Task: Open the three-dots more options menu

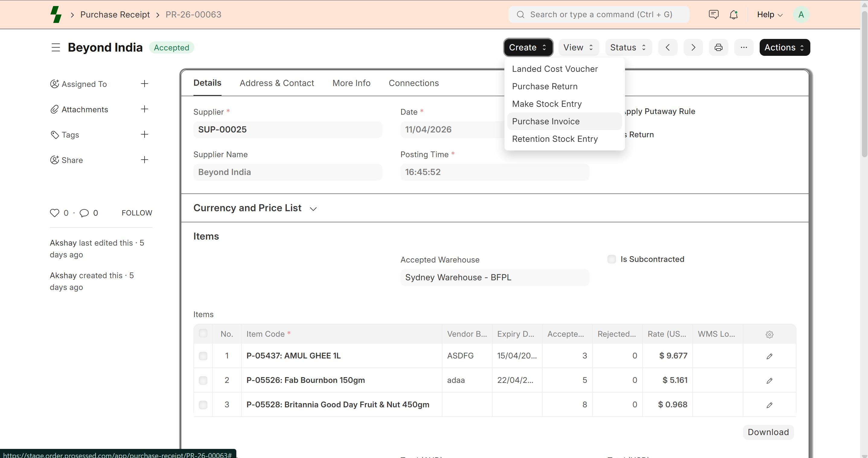Action: tap(744, 47)
